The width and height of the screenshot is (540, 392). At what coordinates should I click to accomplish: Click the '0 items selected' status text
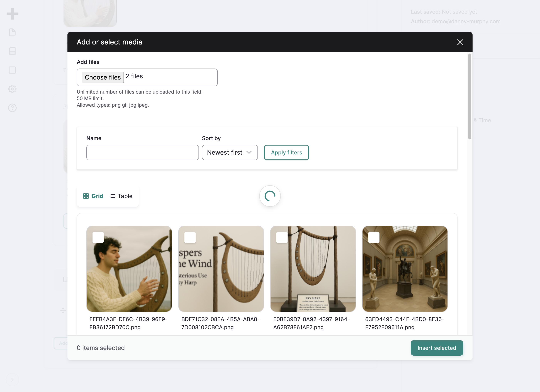point(101,348)
